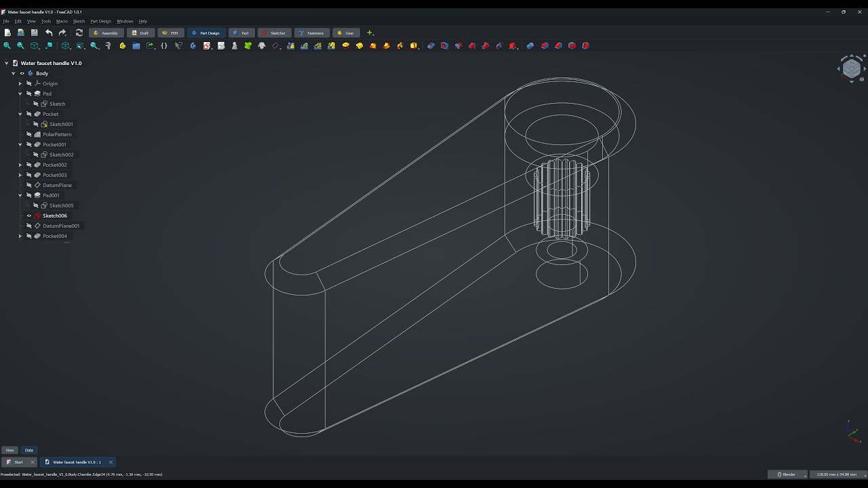Open the Macro menu
The width and height of the screenshot is (868, 488).
[62, 21]
